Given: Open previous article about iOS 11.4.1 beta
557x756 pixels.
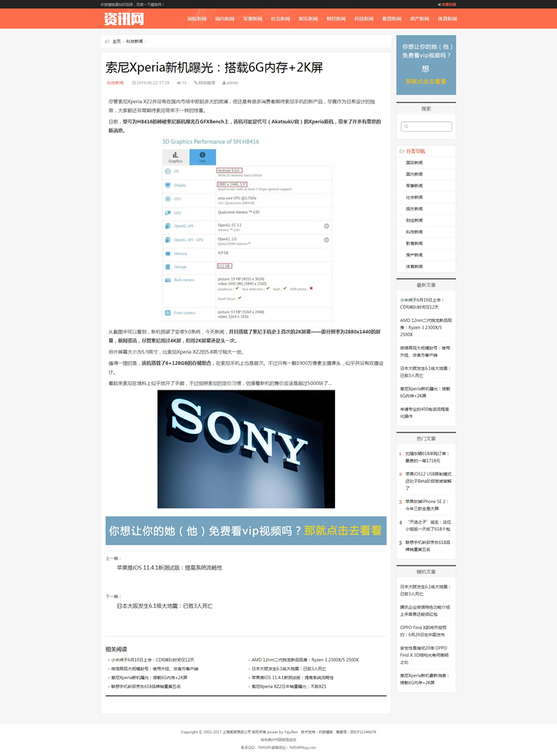Looking at the screenshot, I should (x=169, y=568).
